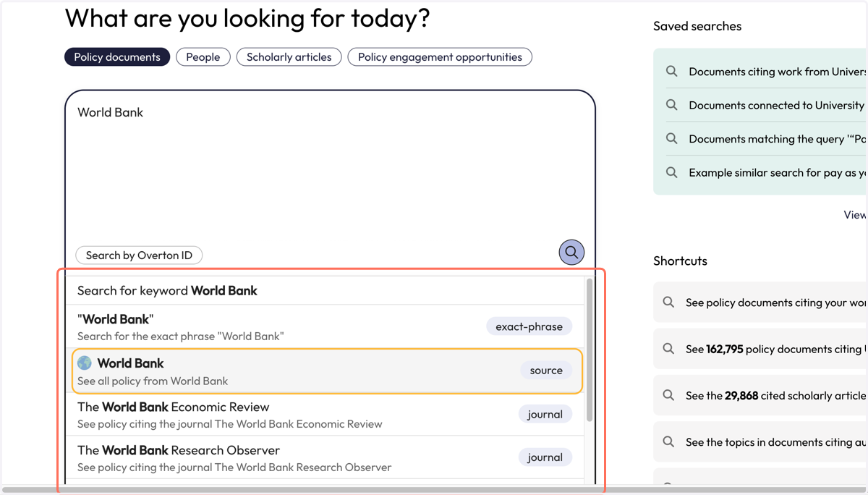The width and height of the screenshot is (868, 495).
Task: Click the World Bank globe icon
Action: coord(85,363)
